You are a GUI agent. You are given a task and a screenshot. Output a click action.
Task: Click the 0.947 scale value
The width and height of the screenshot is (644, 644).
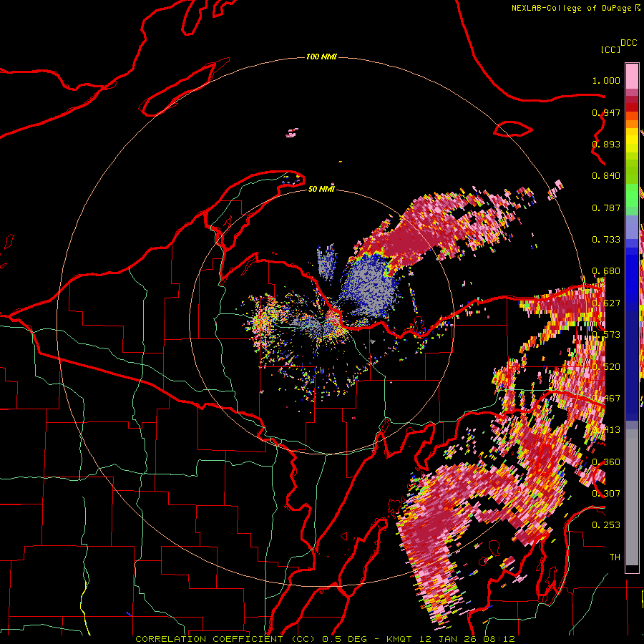click(x=606, y=112)
